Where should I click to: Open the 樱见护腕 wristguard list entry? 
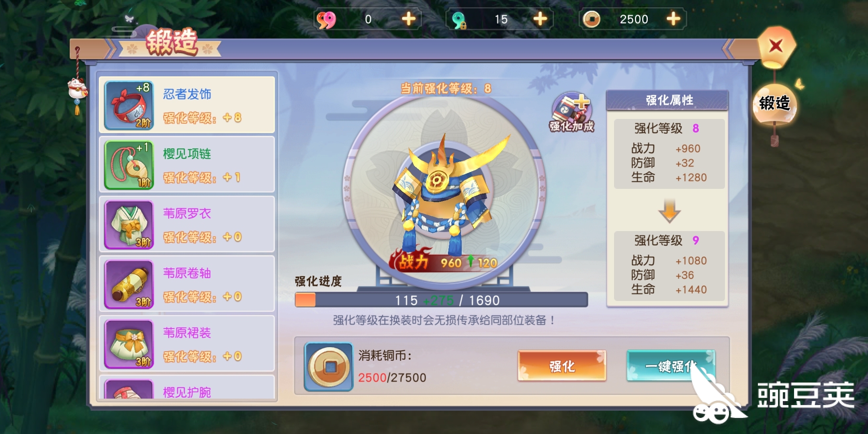tap(187, 388)
